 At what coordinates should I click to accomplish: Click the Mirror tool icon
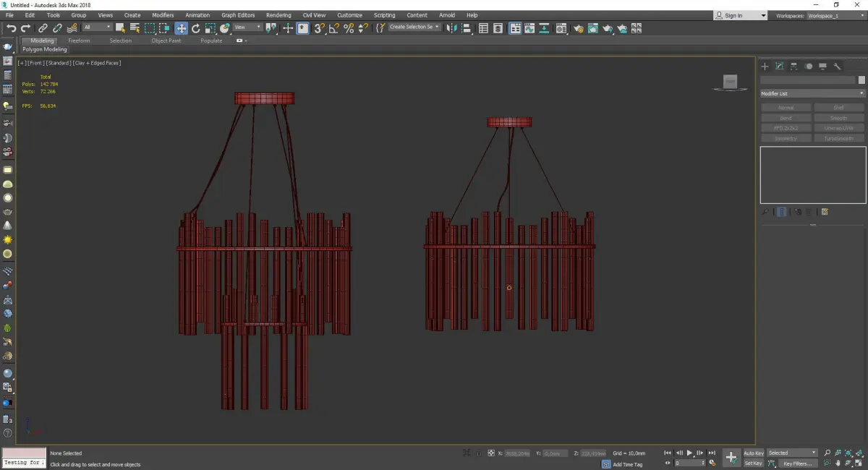[x=452, y=28]
